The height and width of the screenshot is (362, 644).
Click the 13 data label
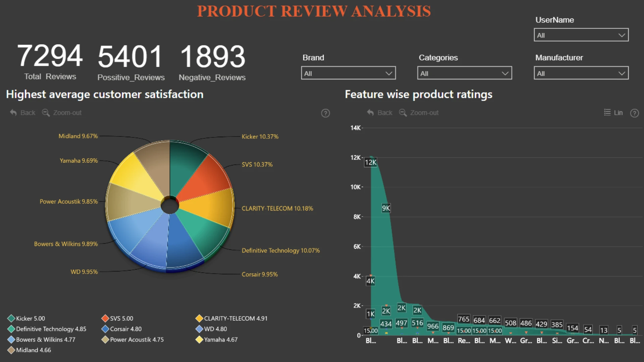coord(604,330)
